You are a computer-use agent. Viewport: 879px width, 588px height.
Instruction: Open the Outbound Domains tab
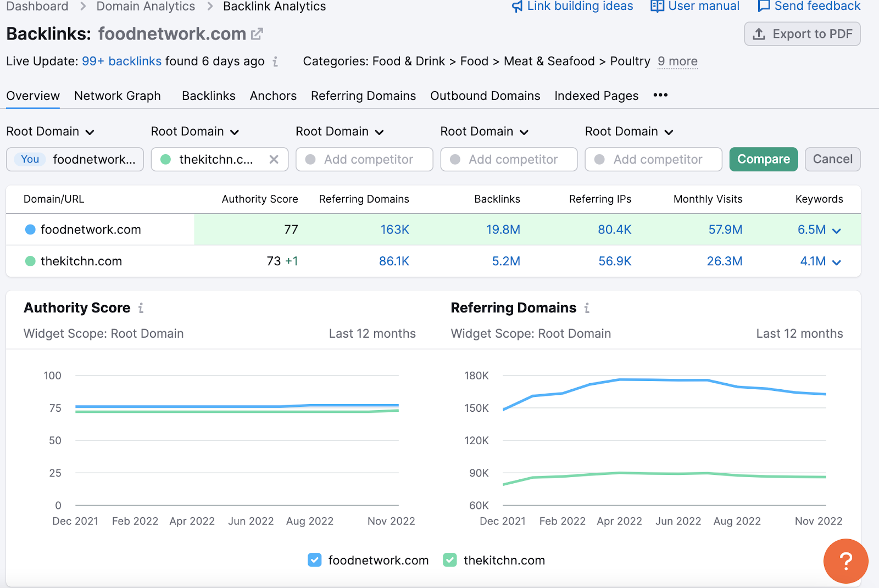coord(485,96)
